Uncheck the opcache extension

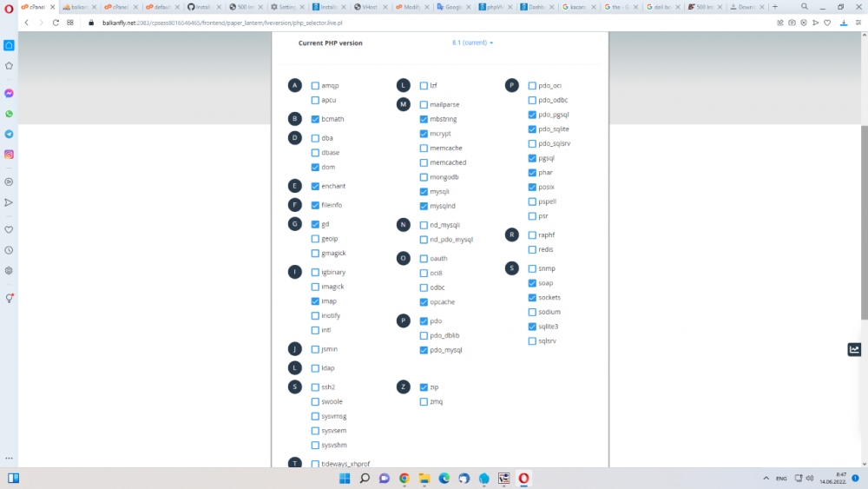point(424,302)
